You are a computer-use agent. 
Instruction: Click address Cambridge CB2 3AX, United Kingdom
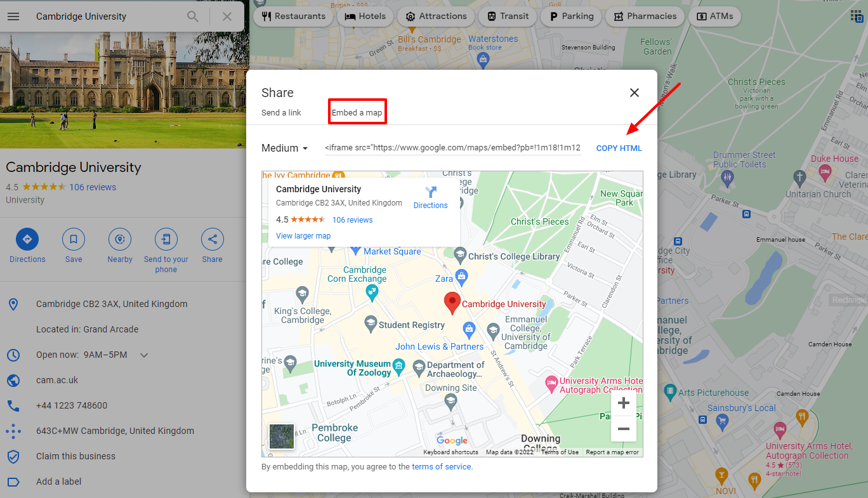click(x=112, y=304)
